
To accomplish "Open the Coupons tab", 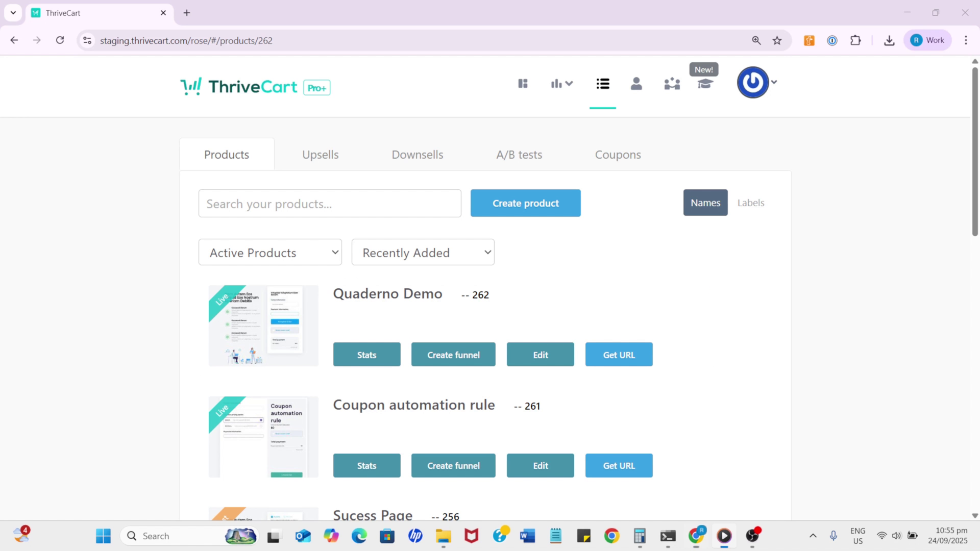I will click(618, 154).
